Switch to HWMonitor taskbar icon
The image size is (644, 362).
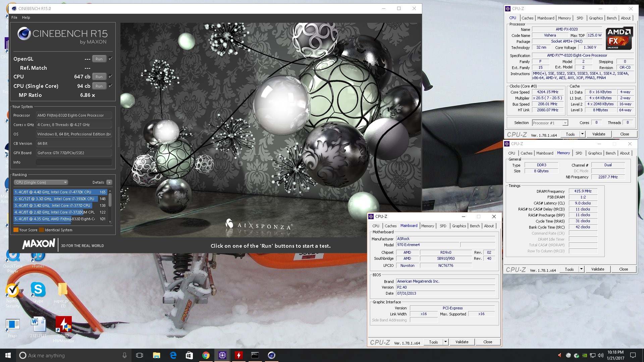pyautogui.click(x=239, y=355)
